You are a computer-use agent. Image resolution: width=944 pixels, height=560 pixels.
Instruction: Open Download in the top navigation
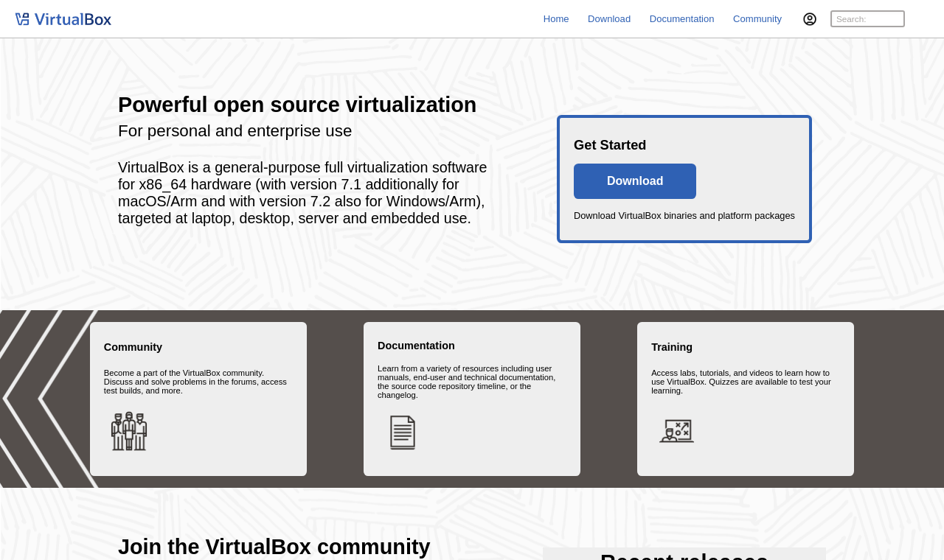pos(609,19)
